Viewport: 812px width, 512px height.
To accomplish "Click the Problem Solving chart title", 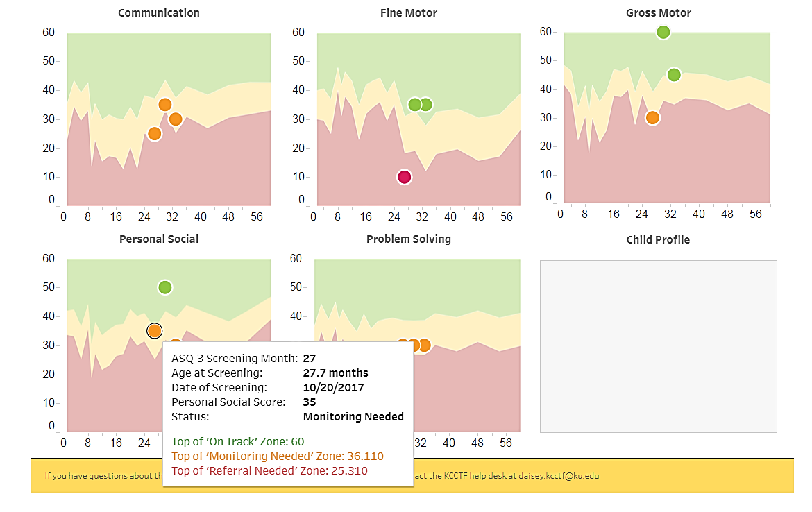I will pos(409,239).
